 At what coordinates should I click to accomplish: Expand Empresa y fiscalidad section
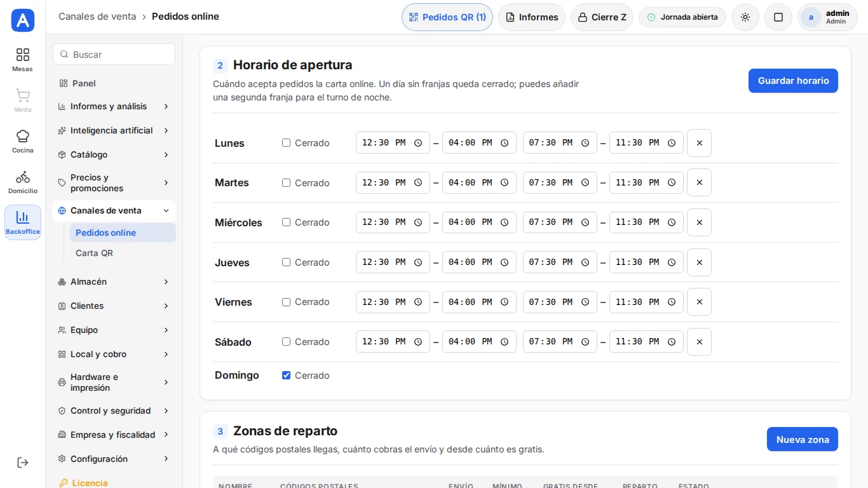pyautogui.click(x=114, y=435)
